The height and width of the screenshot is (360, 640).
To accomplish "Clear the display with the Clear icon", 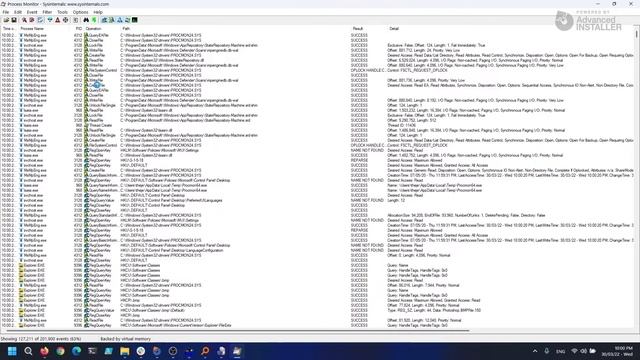I will [x=40, y=20].
